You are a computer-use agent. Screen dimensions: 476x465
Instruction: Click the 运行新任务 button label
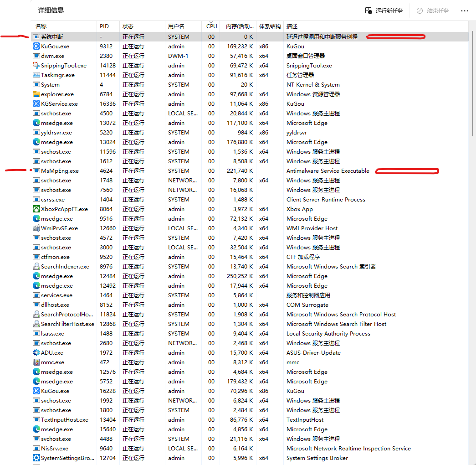click(389, 10)
